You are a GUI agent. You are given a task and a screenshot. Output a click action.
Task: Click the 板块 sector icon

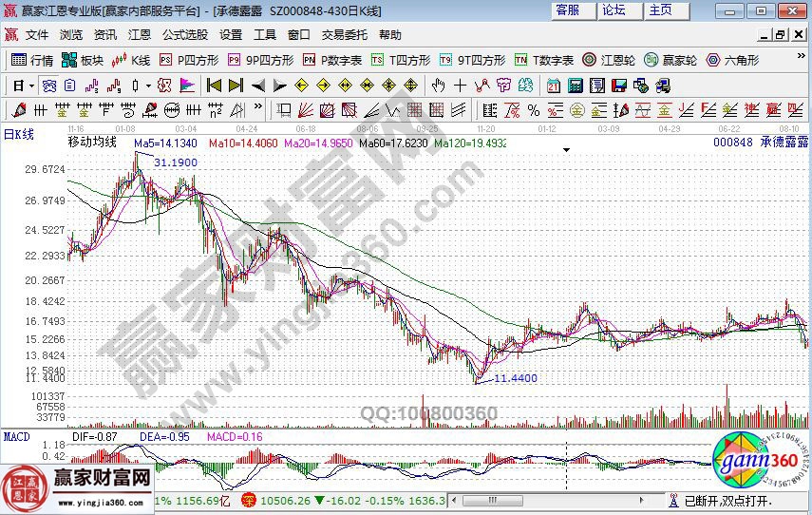pyautogui.click(x=83, y=60)
